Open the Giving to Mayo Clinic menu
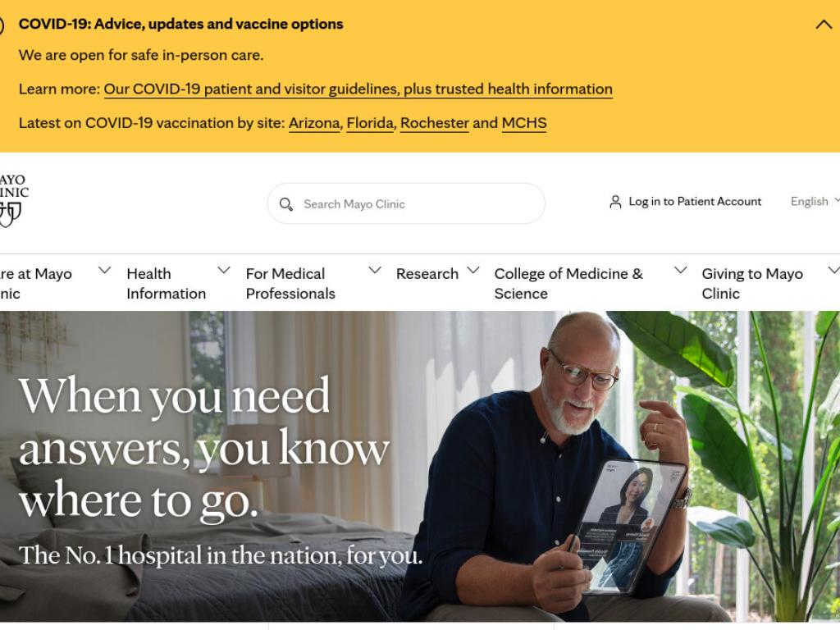The image size is (840, 630). pos(752,283)
